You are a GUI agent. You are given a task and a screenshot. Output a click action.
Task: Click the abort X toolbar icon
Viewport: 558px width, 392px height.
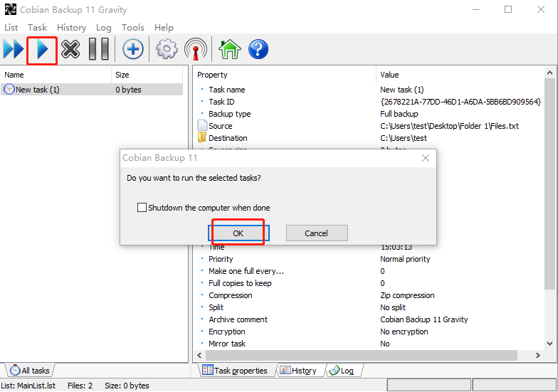[x=70, y=49]
